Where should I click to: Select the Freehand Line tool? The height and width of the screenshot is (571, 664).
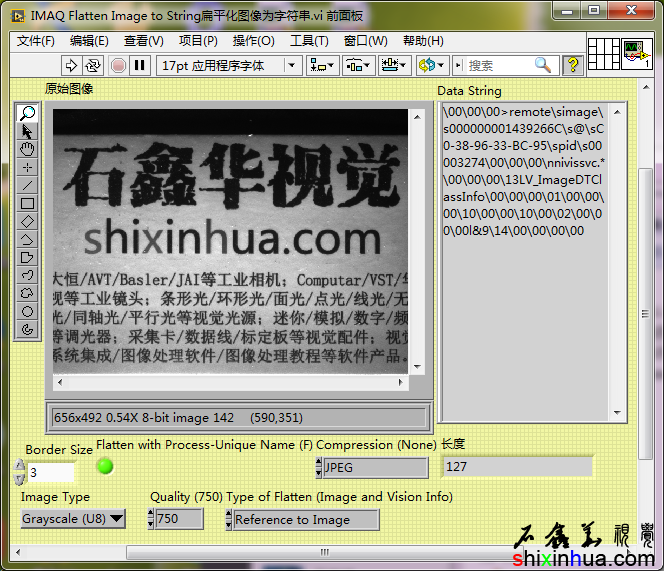[28, 276]
